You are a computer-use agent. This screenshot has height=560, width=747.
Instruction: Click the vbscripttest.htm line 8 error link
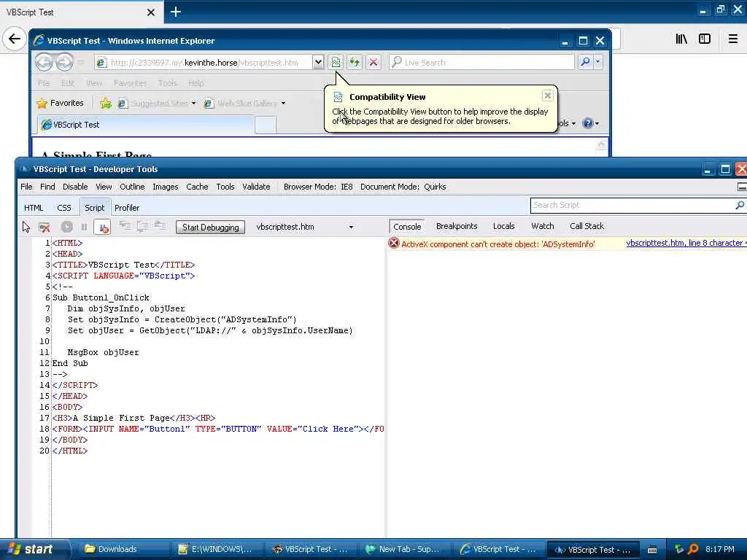(x=686, y=243)
